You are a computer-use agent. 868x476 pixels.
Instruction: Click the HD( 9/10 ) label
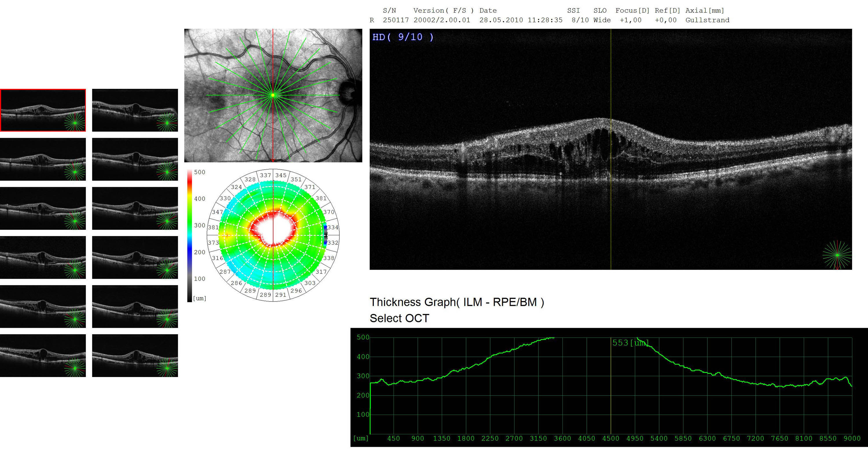[x=403, y=37]
